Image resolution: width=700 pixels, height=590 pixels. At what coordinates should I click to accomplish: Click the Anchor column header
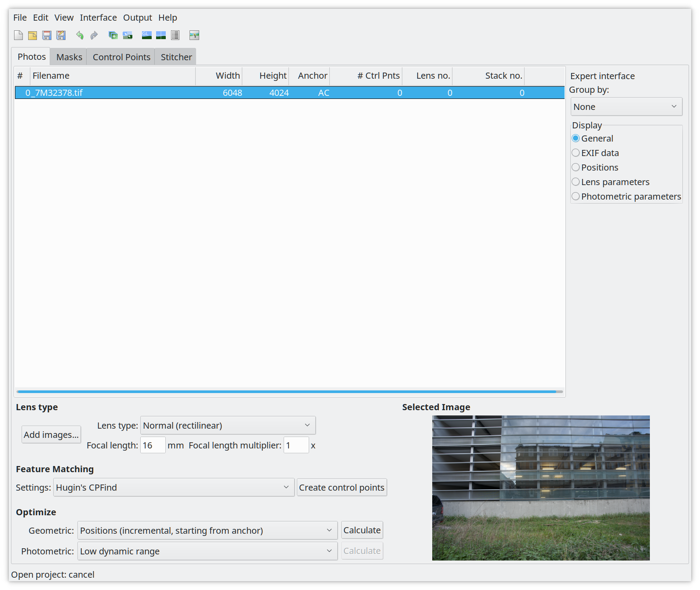point(309,76)
